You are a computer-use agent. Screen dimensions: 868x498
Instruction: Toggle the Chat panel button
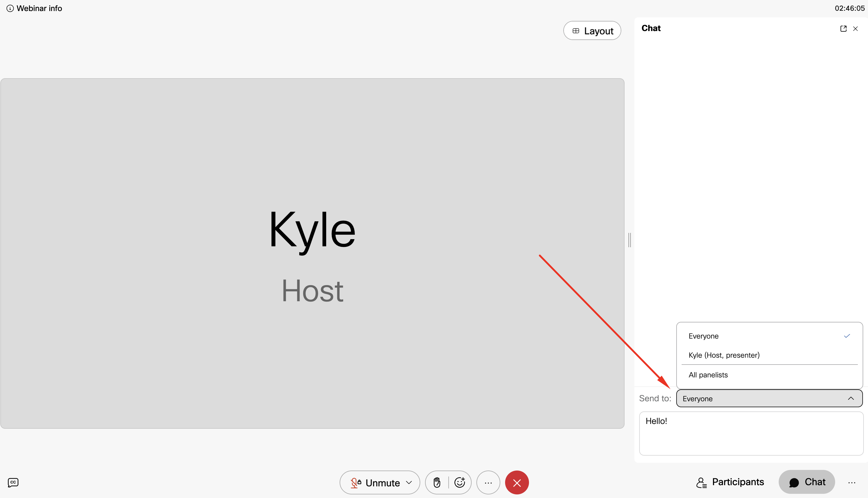click(807, 482)
